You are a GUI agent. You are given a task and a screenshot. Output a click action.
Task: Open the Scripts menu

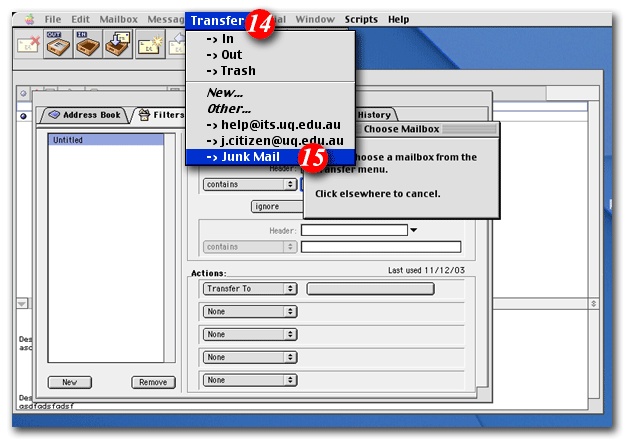(361, 19)
